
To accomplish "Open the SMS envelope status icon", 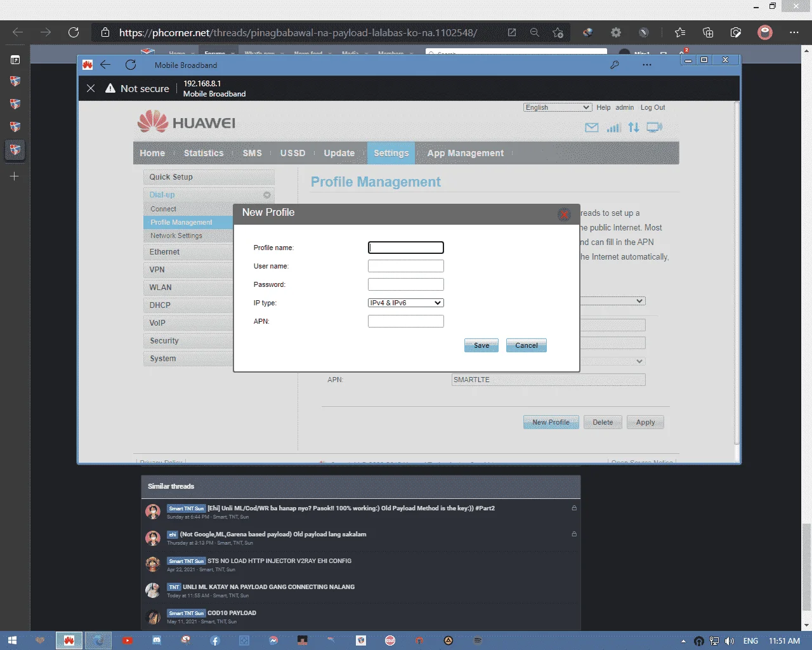I will coord(592,128).
